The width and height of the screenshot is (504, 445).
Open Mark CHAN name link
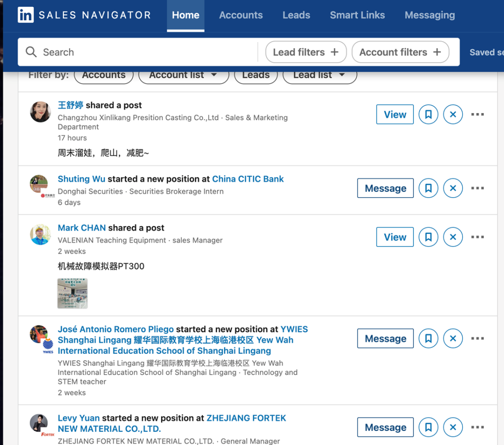82,228
